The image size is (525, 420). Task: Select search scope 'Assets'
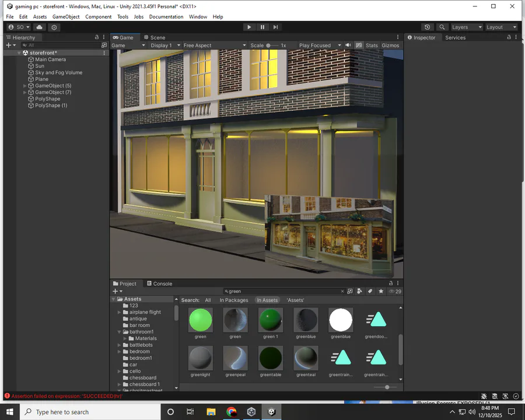pyautogui.click(x=295, y=300)
